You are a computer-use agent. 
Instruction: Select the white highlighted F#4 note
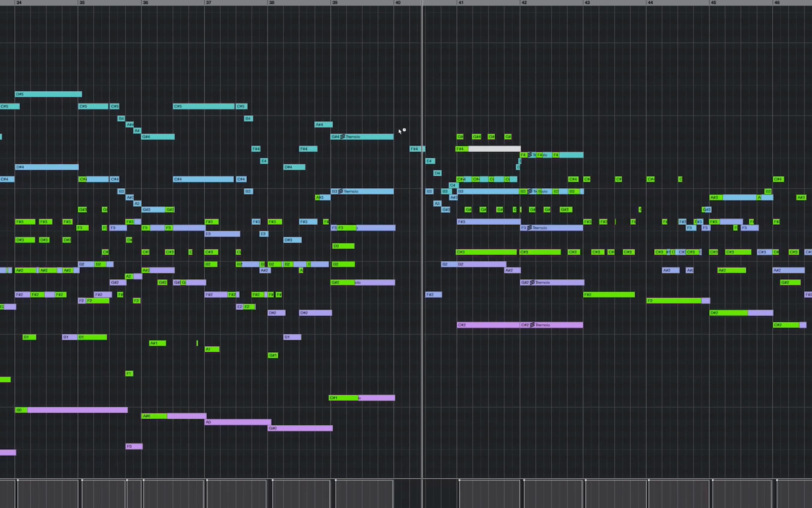(488, 149)
